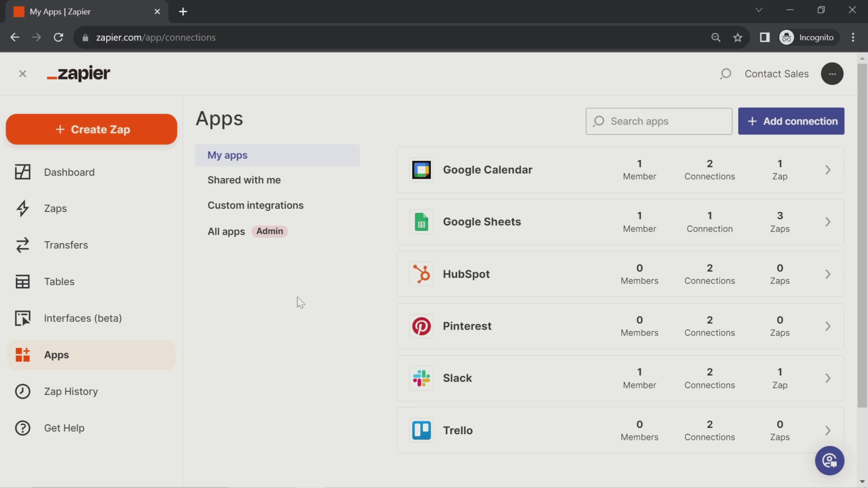Click the Transfers navigation icon

[22, 245]
